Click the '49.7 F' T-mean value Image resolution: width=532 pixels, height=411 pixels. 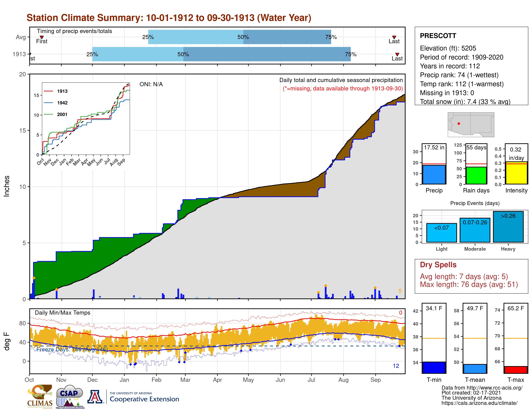coord(475,308)
